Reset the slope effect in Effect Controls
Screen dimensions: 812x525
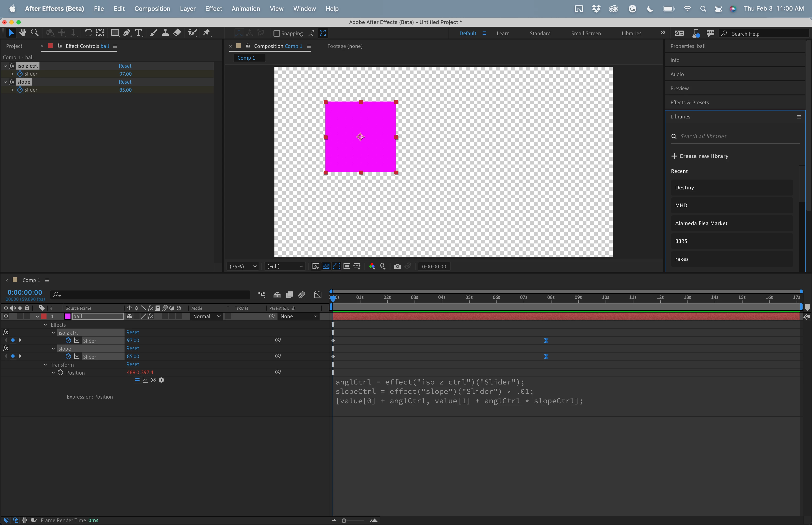click(125, 82)
